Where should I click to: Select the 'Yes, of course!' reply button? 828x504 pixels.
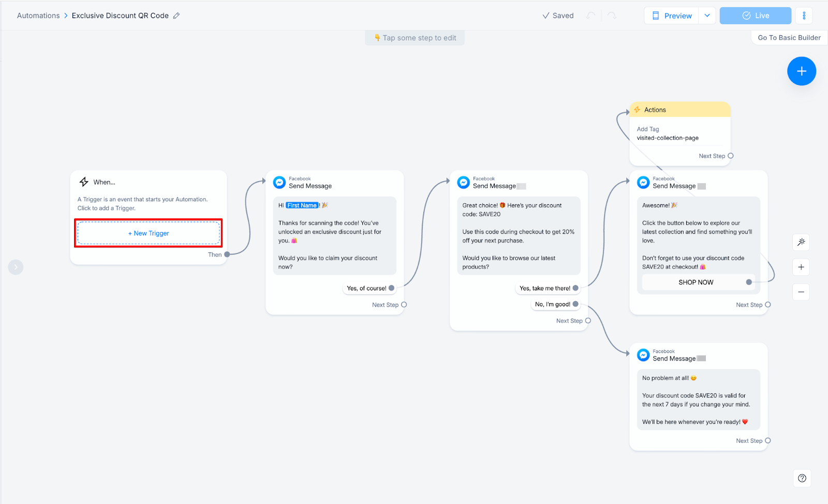tap(366, 288)
